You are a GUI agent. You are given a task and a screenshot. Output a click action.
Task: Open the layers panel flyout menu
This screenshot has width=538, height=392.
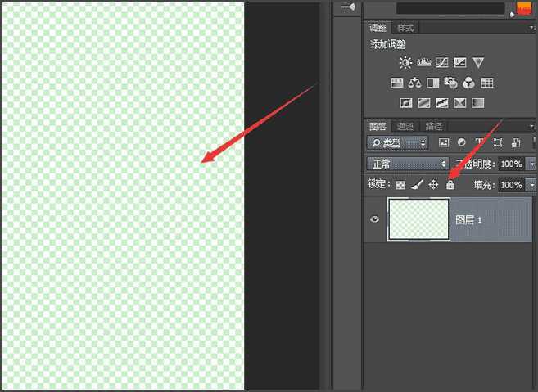[531, 126]
